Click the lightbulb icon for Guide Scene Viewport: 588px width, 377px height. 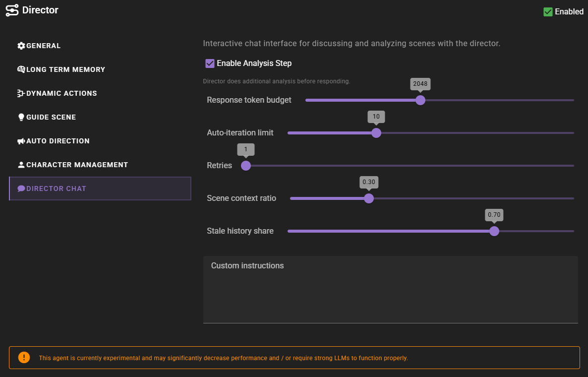(21, 117)
